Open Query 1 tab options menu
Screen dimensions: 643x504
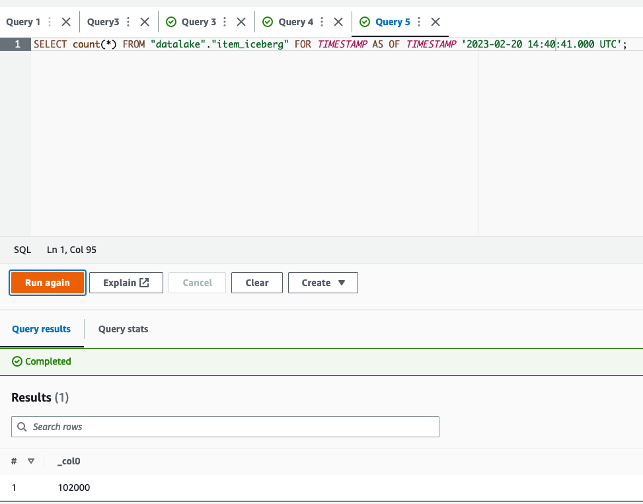tap(50, 22)
